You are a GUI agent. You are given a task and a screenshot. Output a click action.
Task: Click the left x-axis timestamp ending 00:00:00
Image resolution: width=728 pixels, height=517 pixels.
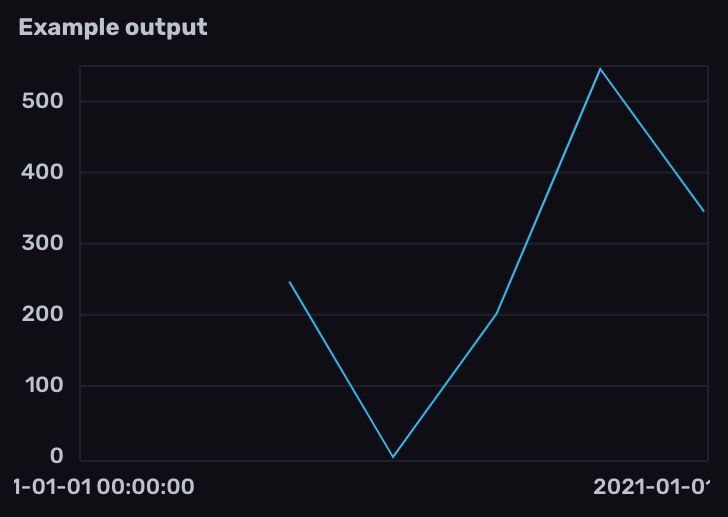pyautogui.click(x=103, y=487)
